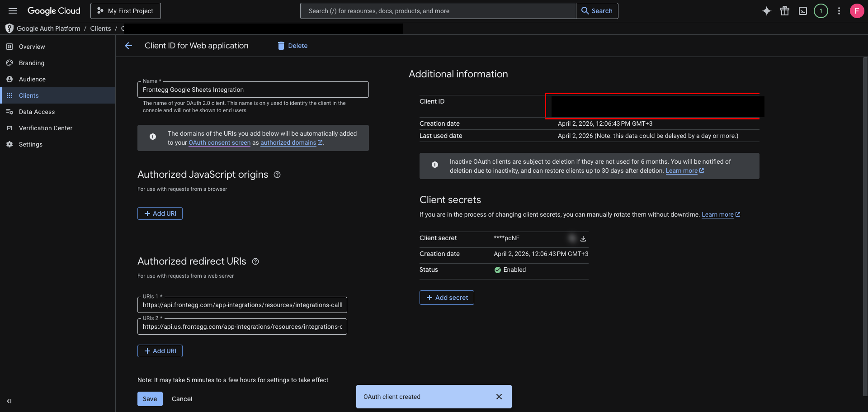
Task: Open the Branding section
Action: (58, 63)
